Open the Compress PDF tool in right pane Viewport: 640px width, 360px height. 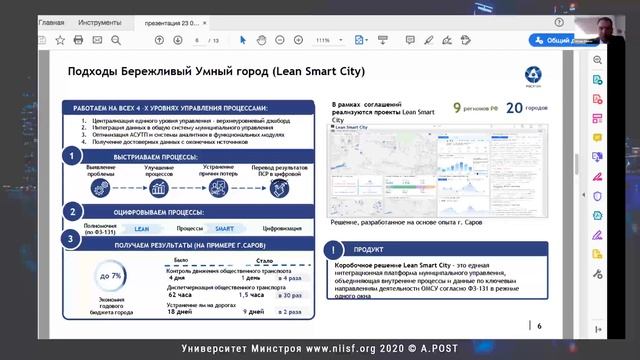tap(597, 216)
